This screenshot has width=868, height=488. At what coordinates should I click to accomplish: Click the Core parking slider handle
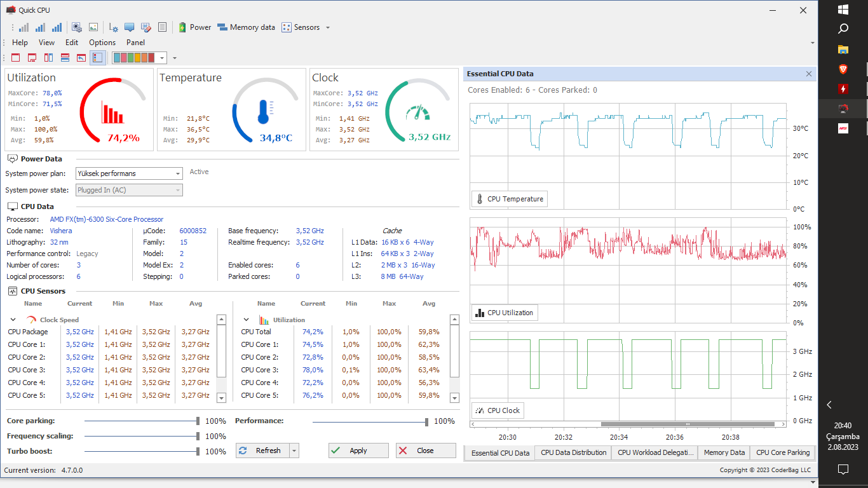click(198, 421)
